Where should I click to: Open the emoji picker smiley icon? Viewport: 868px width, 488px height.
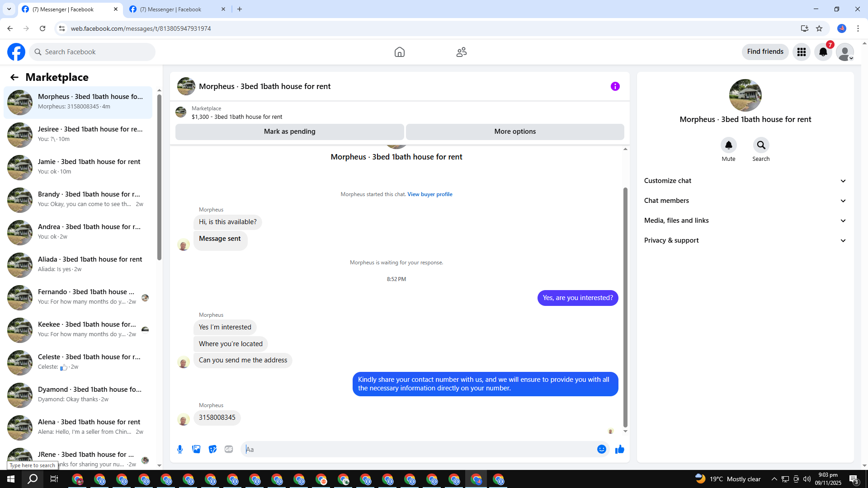602,449
